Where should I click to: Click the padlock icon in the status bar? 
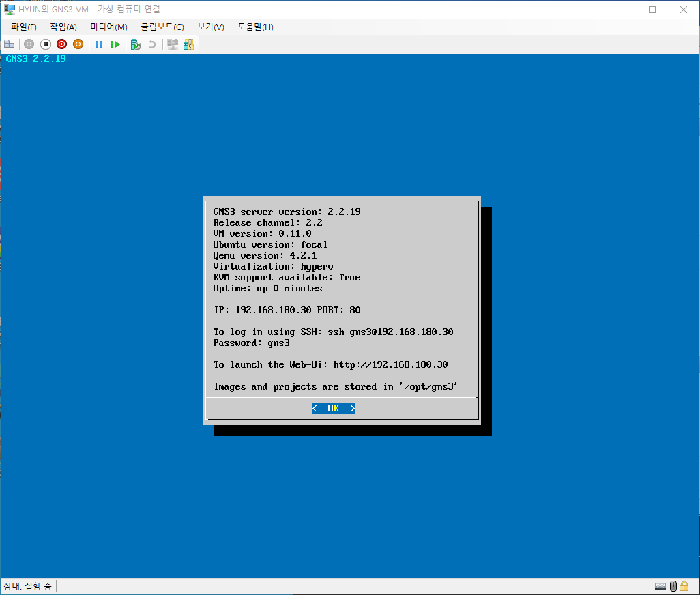coord(684,586)
